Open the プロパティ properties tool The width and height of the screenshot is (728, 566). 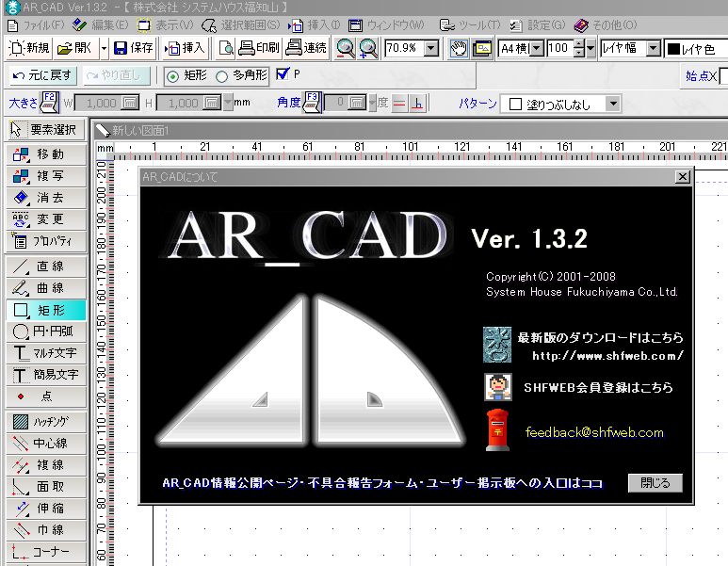click(x=46, y=241)
